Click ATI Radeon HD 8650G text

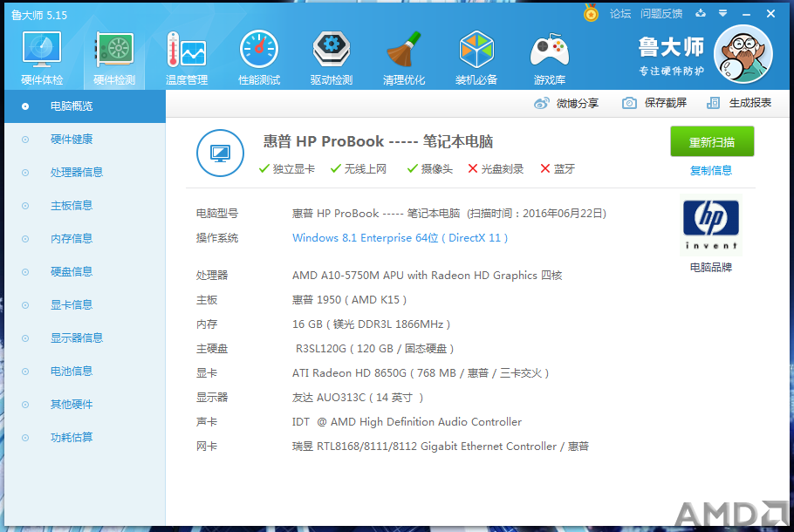click(421, 373)
